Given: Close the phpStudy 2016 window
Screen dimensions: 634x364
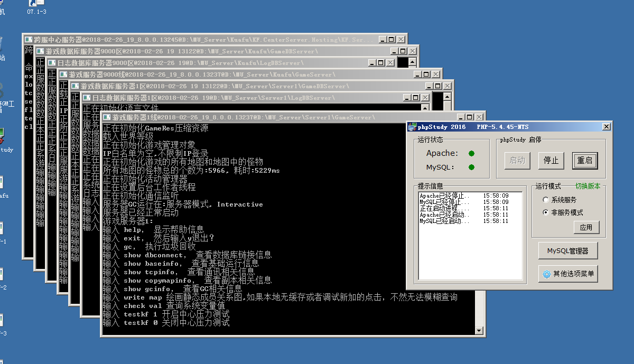Looking at the screenshot, I should click(606, 127).
